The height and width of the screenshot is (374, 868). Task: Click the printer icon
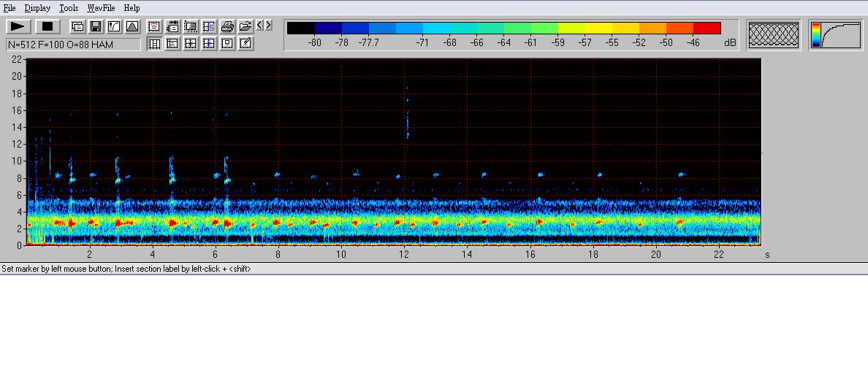[x=227, y=27]
